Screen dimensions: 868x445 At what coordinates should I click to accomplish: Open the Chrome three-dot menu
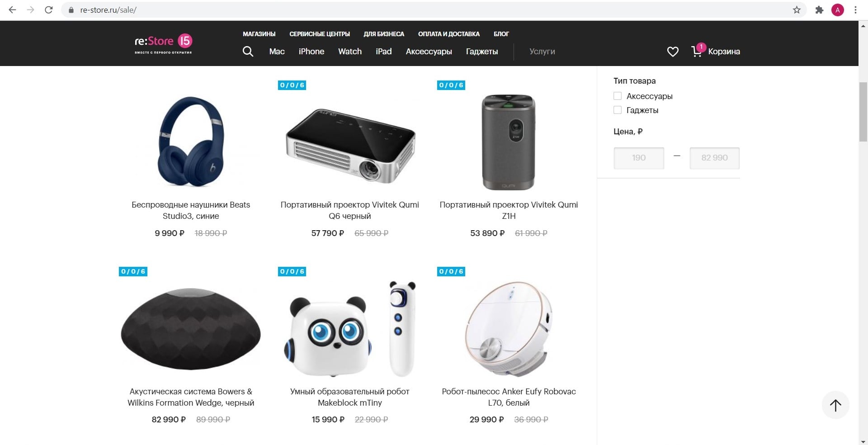pyautogui.click(x=855, y=10)
